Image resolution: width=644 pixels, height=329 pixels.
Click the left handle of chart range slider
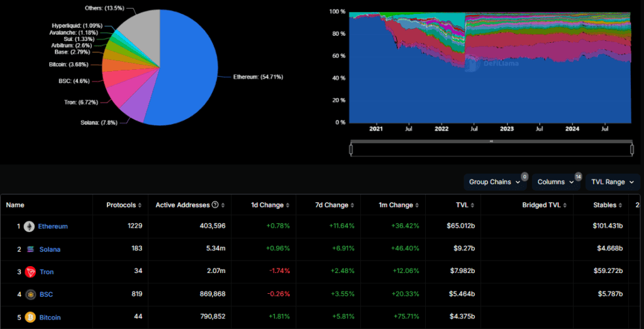(x=351, y=149)
